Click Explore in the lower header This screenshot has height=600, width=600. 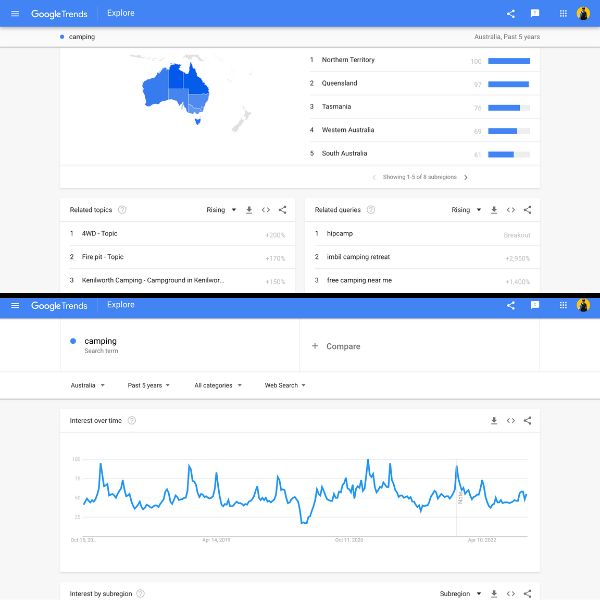121,305
